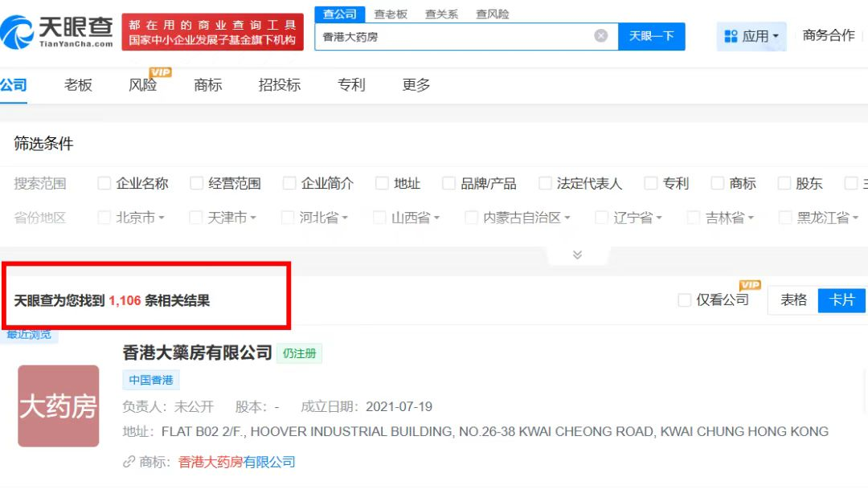Clear search text with X icon
Viewport: 868px width, 493px height.
[600, 36]
